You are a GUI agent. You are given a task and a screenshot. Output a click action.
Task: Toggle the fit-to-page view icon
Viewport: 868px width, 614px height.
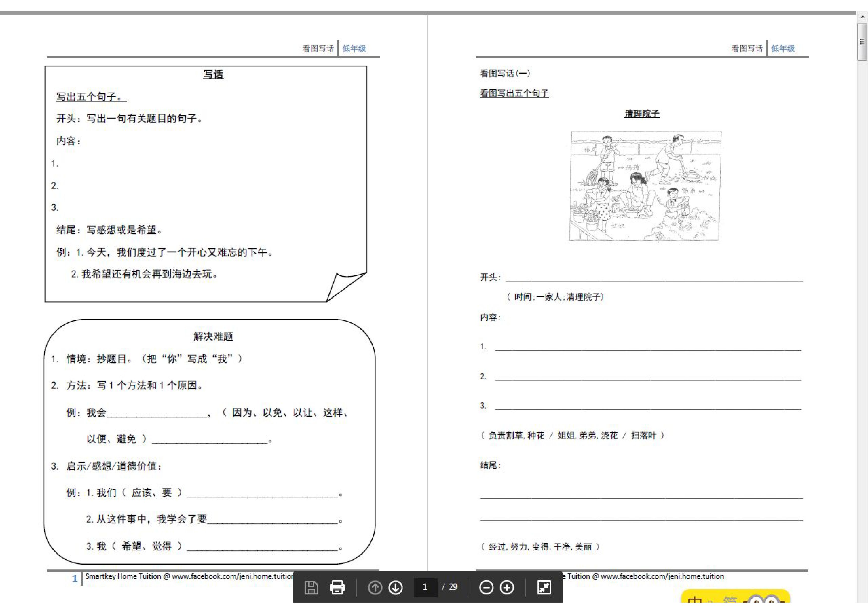[x=544, y=588]
